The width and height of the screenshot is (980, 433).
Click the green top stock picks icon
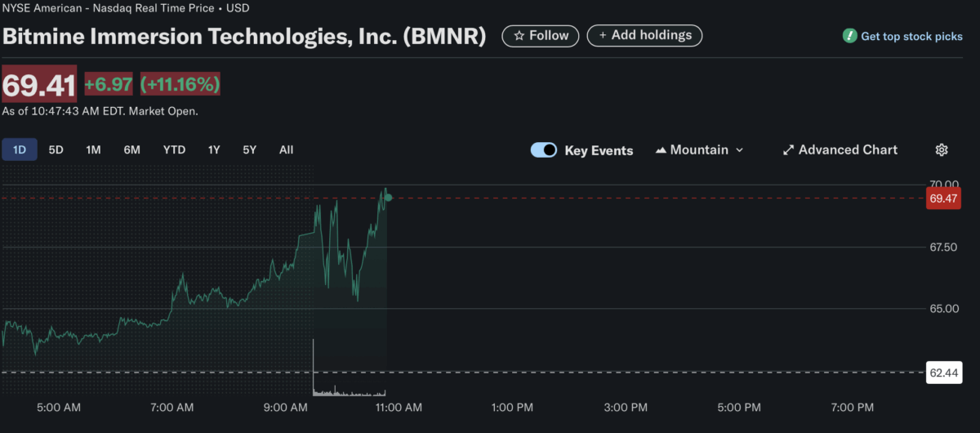(849, 36)
